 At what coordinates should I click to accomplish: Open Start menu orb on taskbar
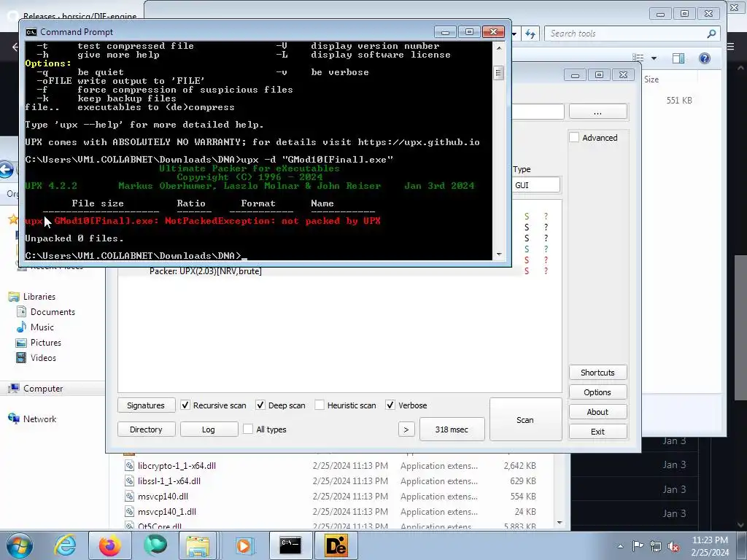pyautogui.click(x=20, y=545)
